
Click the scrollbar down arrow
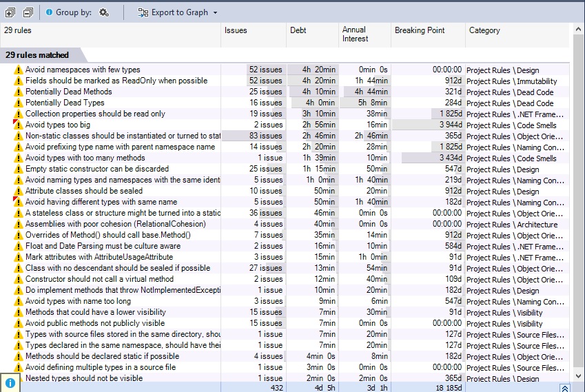click(578, 376)
